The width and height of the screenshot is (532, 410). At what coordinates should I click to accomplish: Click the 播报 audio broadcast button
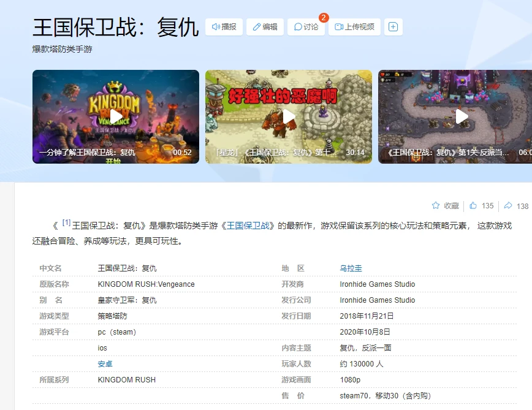click(224, 27)
